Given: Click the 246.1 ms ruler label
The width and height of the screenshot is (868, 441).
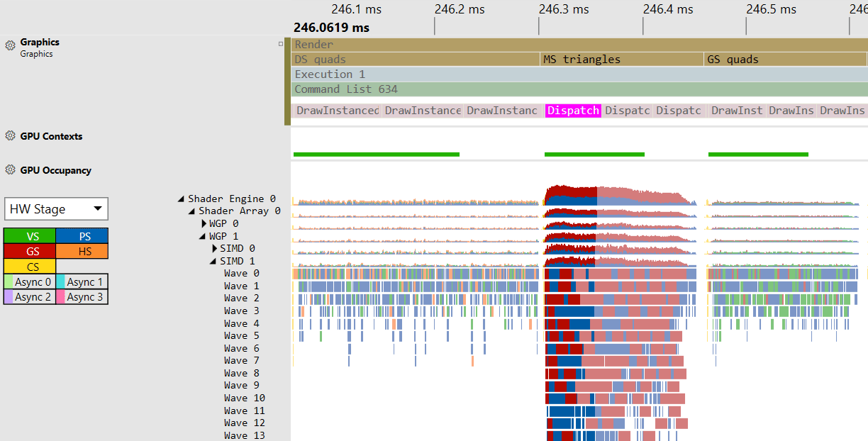Looking at the screenshot, I should (356, 9).
